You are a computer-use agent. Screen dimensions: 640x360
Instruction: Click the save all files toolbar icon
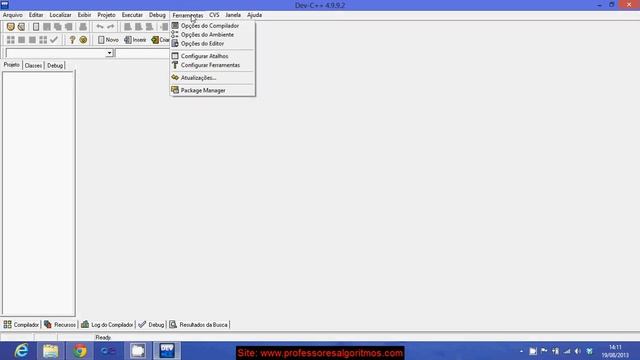58,27
